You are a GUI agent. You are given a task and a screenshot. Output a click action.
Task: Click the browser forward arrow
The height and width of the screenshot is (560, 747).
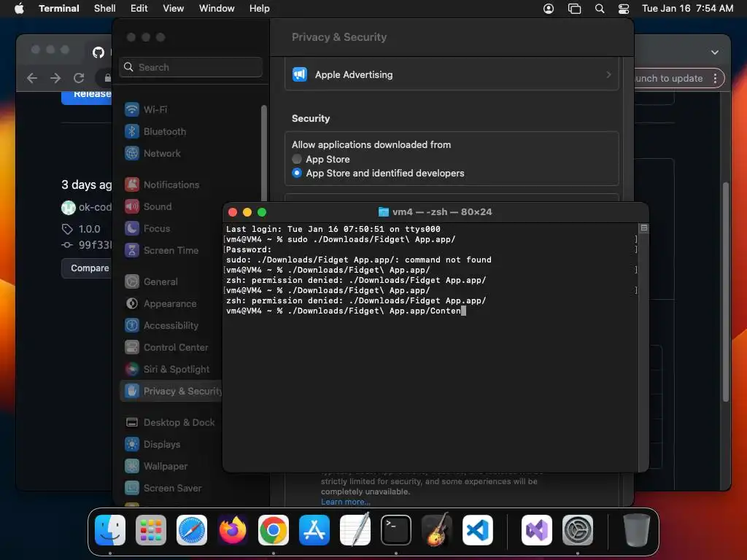coord(55,78)
